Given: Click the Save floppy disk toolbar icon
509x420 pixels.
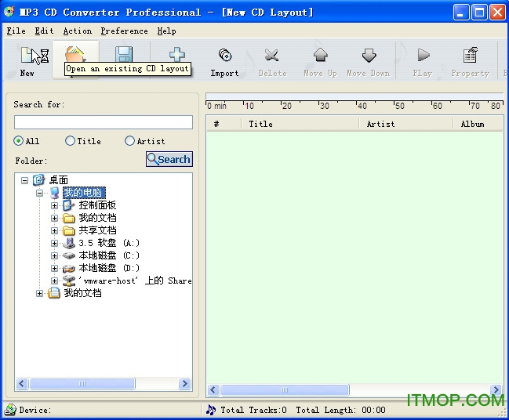Looking at the screenshot, I should 124,54.
